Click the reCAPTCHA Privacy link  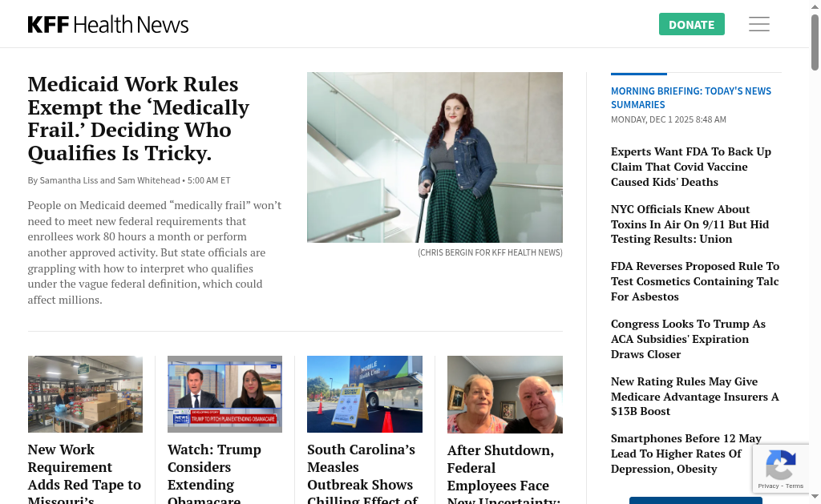coord(768,486)
